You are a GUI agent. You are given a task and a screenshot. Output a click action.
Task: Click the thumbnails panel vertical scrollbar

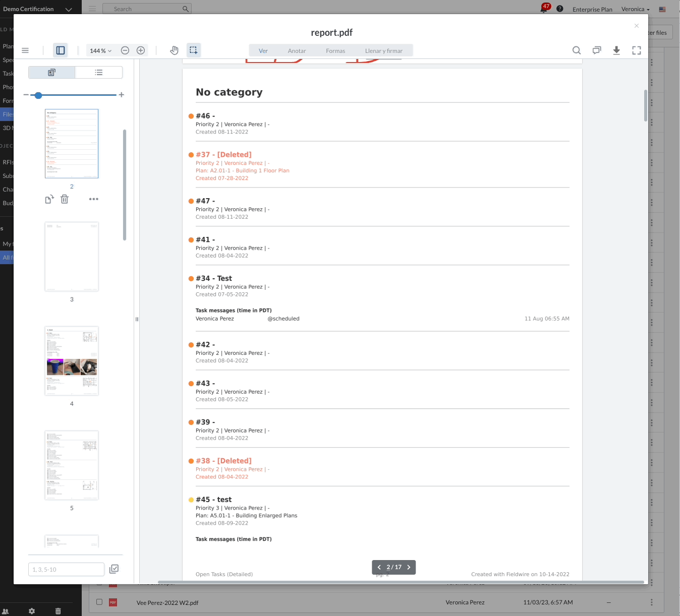(124, 186)
